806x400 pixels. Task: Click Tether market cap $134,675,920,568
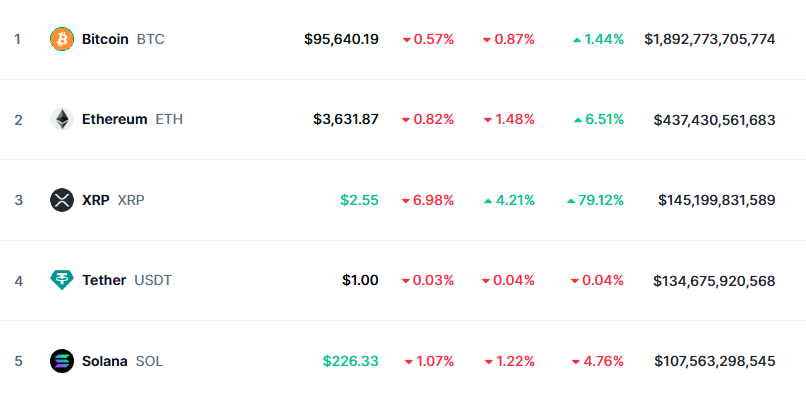point(714,280)
